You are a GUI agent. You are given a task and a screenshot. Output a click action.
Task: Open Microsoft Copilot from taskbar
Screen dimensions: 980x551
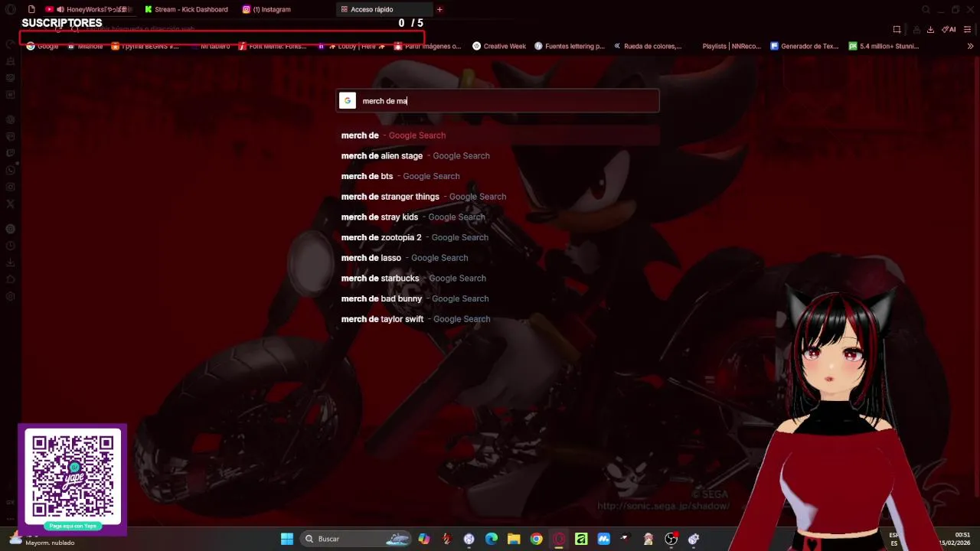424,539
